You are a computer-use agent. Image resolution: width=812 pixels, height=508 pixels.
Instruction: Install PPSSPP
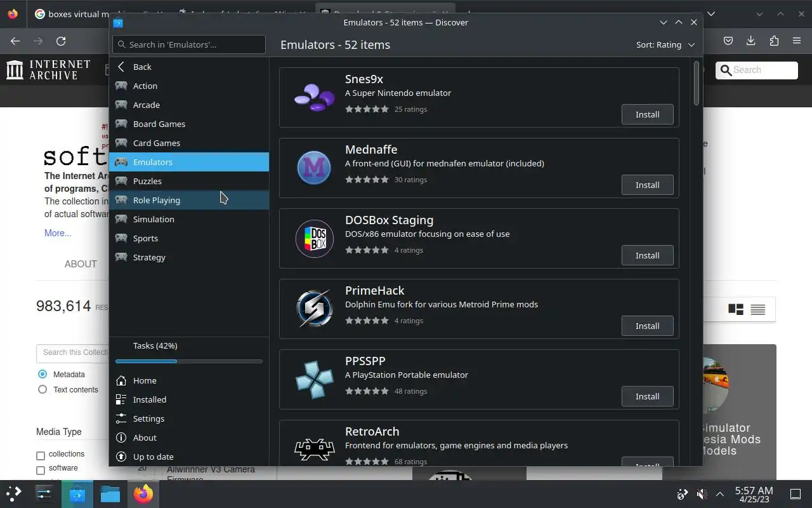pos(647,396)
